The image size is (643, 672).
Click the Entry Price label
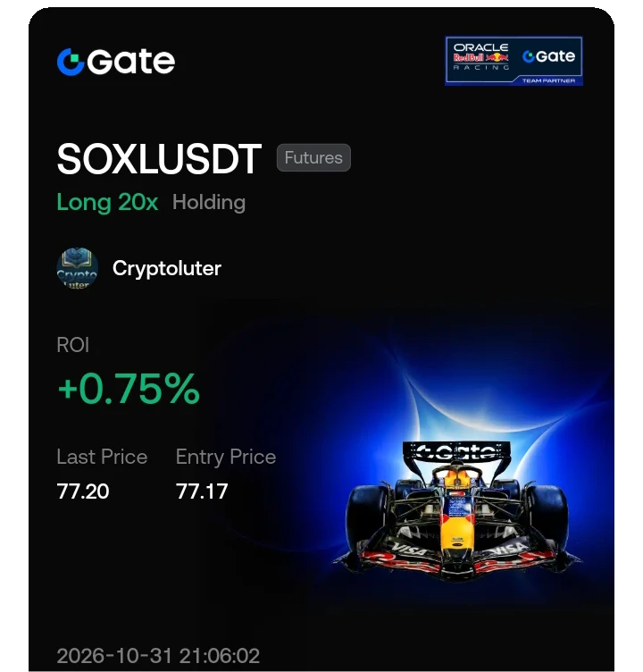(226, 457)
